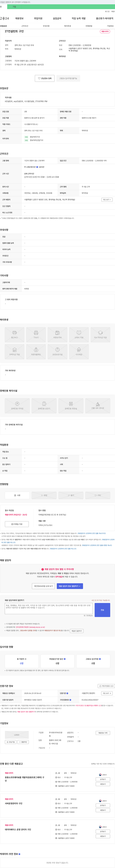This screenshot has width=115, height=868.
Task: Click the 장애인용 주차장 facility icon
Action: pyautogui.click(x=17, y=406)
